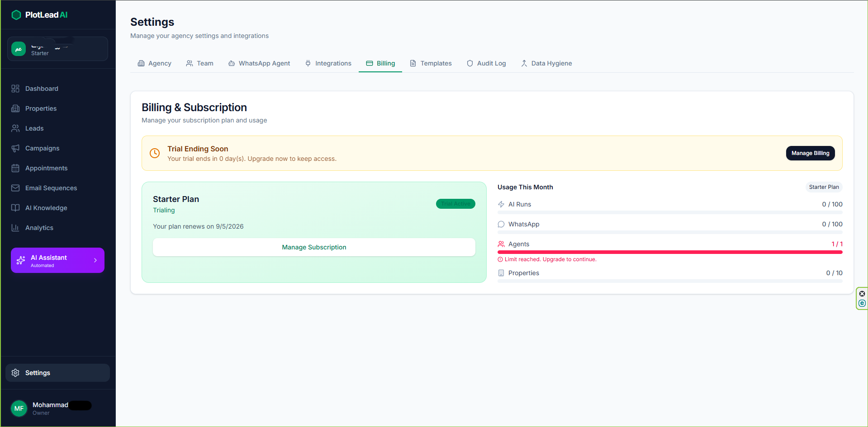
Task: Open the Audit Log tab
Action: tap(486, 63)
